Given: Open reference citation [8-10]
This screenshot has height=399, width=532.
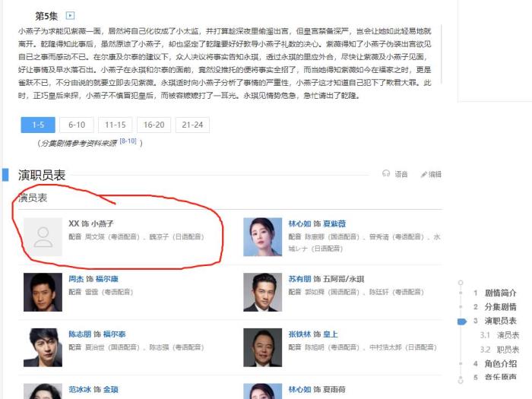Looking at the screenshot, I should pyautogui.click(x=128, y=141).
